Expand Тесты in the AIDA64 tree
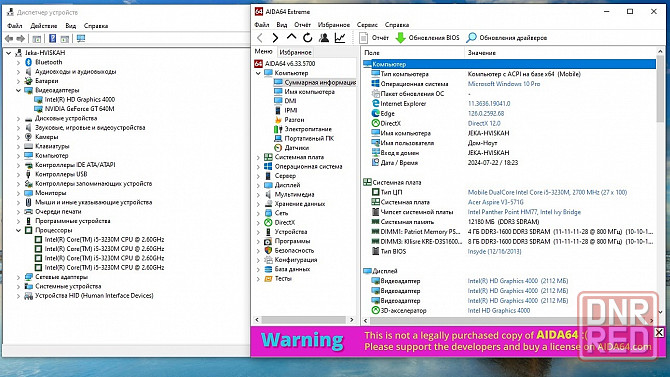Image resolution: width=670 pixels, height=377 pixels. click(258, 279)
